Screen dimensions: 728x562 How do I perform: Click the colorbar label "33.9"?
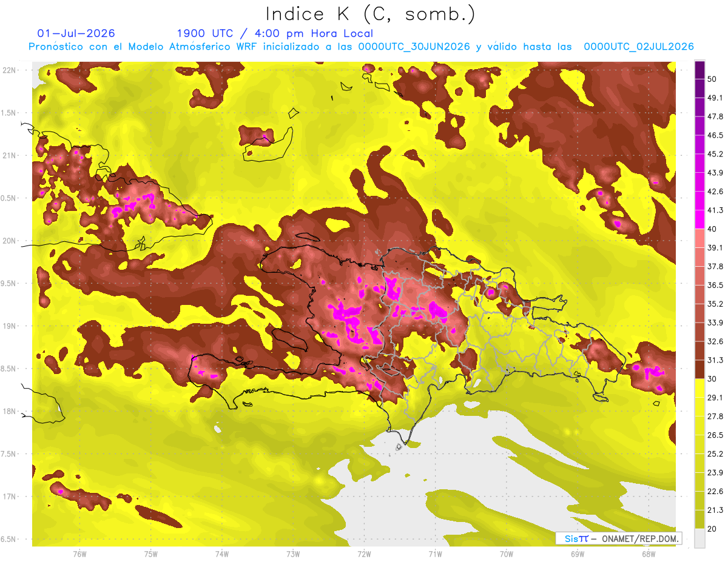715,323
